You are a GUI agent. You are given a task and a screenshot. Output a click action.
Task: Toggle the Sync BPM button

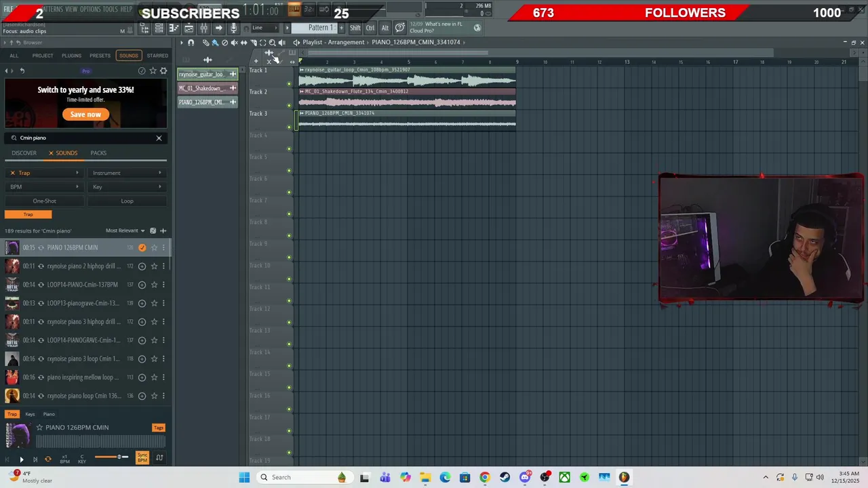(142, 458)
